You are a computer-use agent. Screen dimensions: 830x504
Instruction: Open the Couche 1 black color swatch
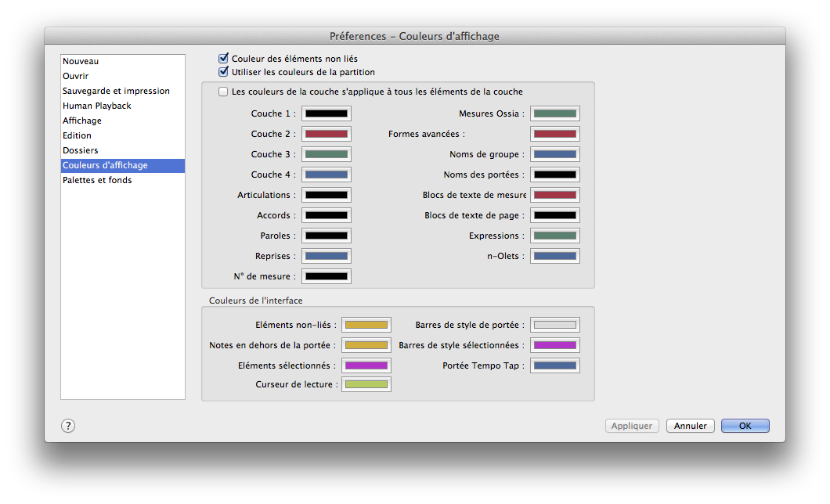[x=327, y=113]
